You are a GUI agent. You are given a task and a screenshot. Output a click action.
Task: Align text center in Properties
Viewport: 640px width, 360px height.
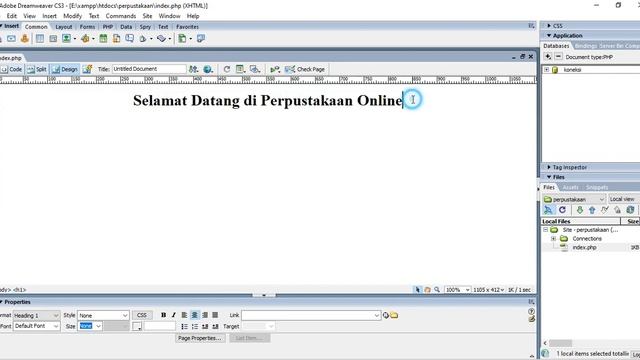pyautogui.click(x=195, y=315)
